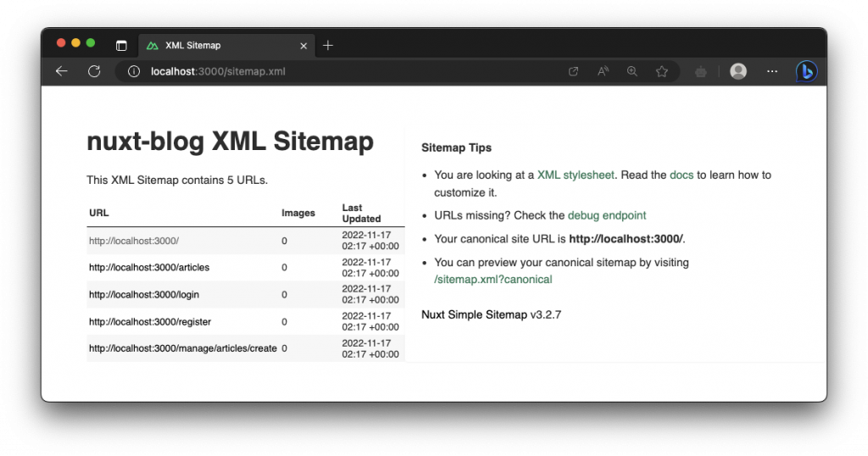
Task: Open the browser extensions icon
Action: [701, 71]
